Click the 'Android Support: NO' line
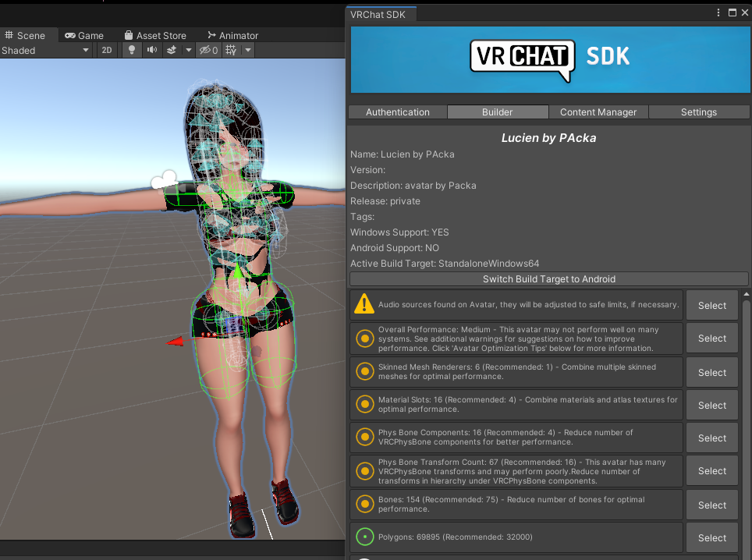 pos(394,248)
